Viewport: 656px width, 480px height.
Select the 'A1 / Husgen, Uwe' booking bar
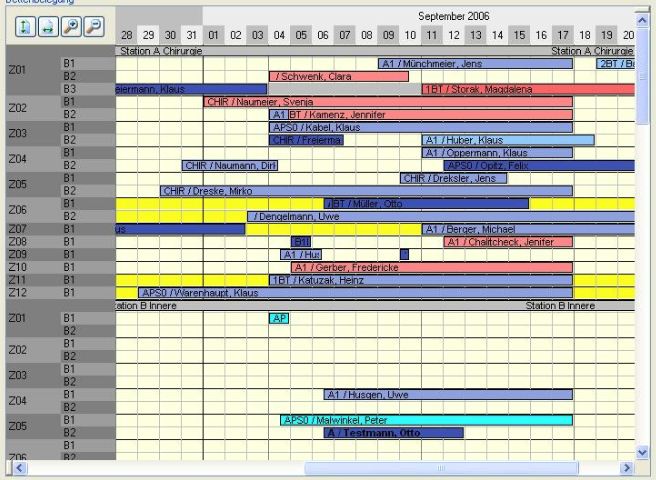click(448, 395)
